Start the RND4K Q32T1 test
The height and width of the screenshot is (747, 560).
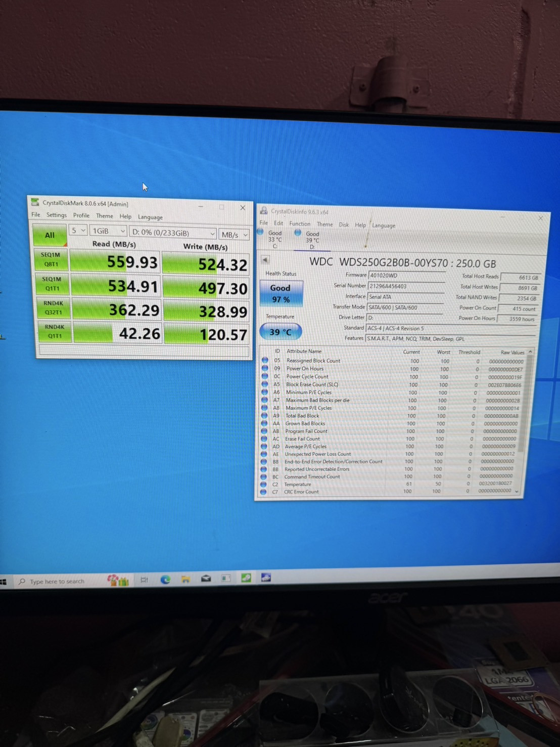53,307
